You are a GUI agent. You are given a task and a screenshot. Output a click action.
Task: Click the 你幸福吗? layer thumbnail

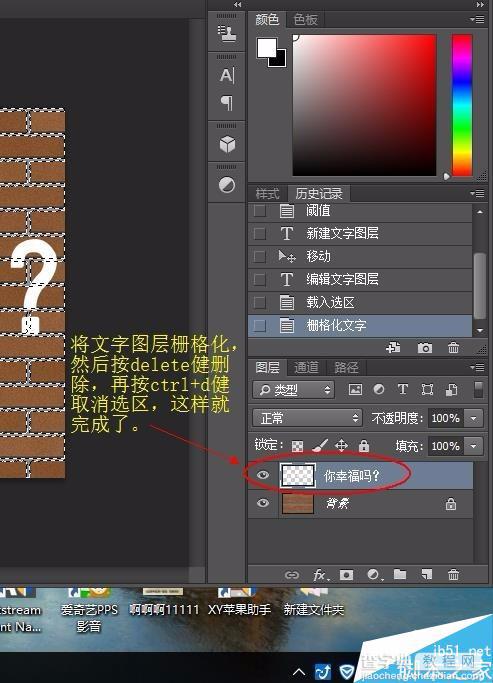point(298,475)
